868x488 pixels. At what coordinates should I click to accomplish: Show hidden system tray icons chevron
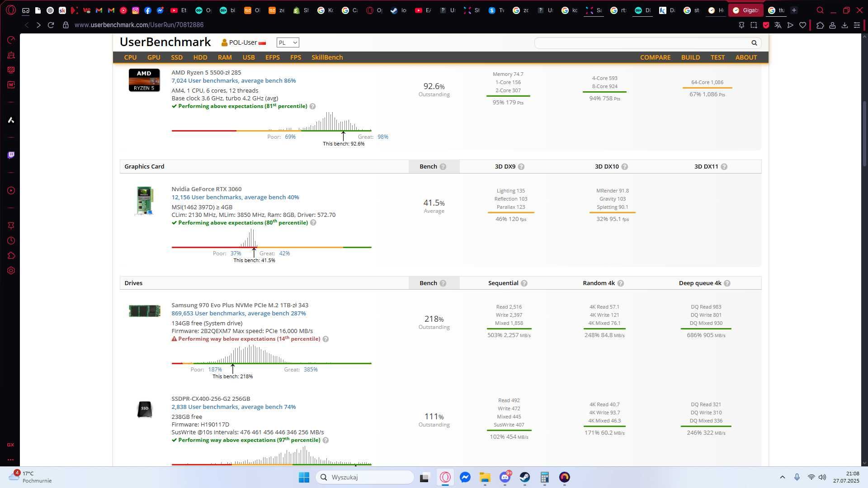pyautogui.click(x=782, y=477)
